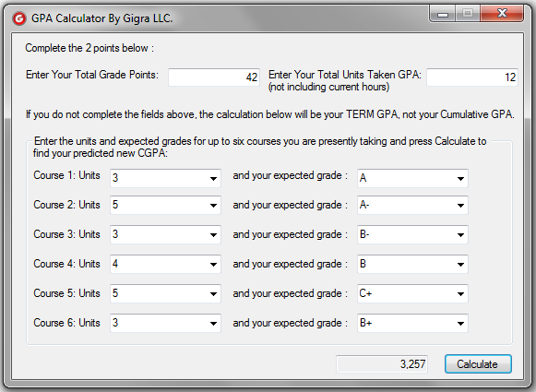Expand the Course 2 units combo box
Viewport: 536px width, 392px height.
coord(165,205)
